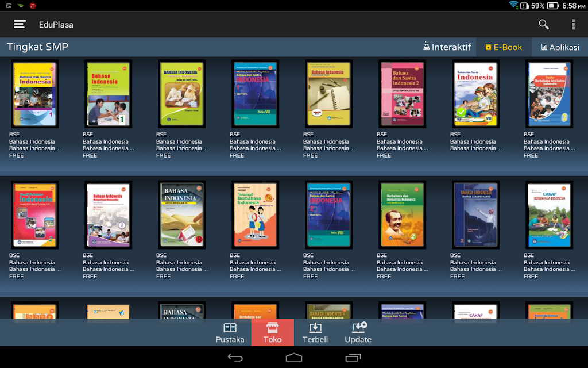Open the hamburger navigation menu
Viewport: 588px width, 368px height.
coord(20,24)
